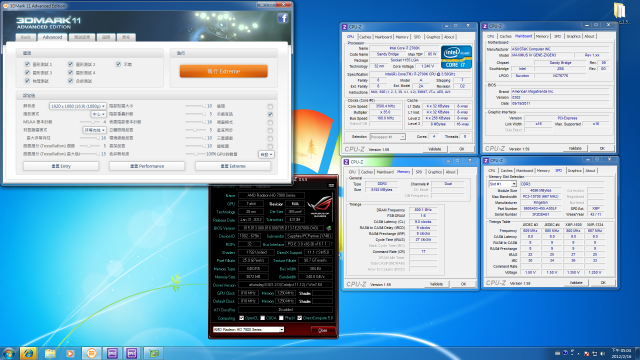Screen dimensions: 640x360
Task: Open Windows Explorer folder on taskbar
Action: (x=50, y=353)
